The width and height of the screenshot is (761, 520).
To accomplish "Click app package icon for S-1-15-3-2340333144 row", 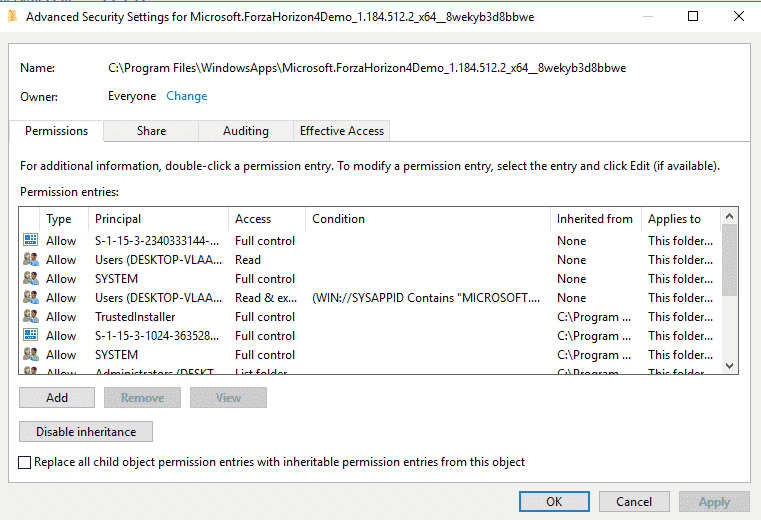I will (31, 240).
